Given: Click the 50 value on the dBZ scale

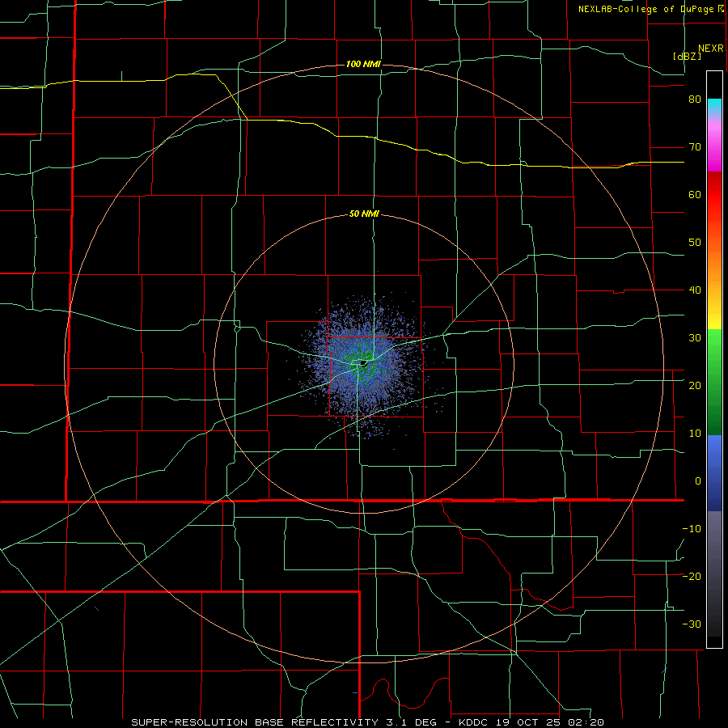Looking at the screenshot, I should click(695, 243).
